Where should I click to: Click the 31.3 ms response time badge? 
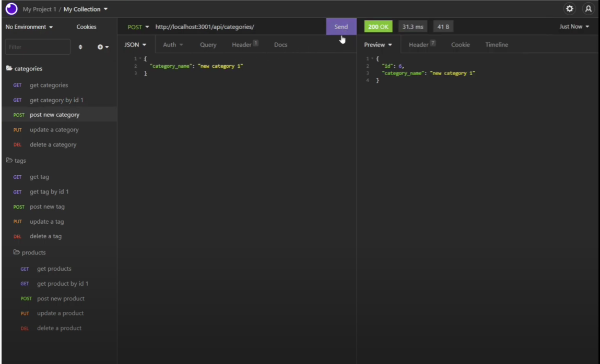[413, 27]
